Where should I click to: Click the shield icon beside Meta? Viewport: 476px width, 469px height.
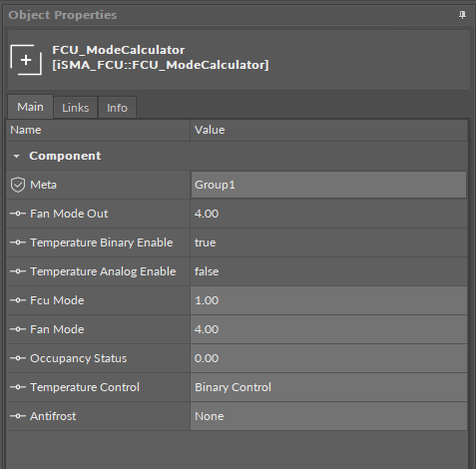18,185
